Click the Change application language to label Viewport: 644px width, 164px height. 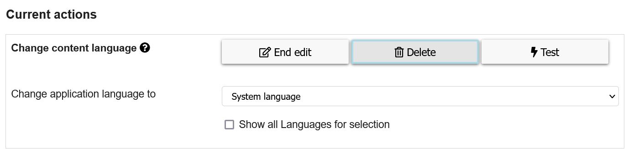click(x=83, y=94)
